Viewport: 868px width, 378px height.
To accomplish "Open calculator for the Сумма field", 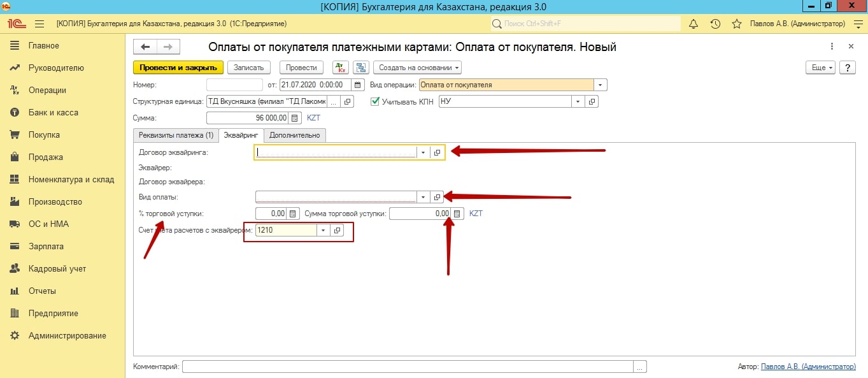I will tap(294, 118).
